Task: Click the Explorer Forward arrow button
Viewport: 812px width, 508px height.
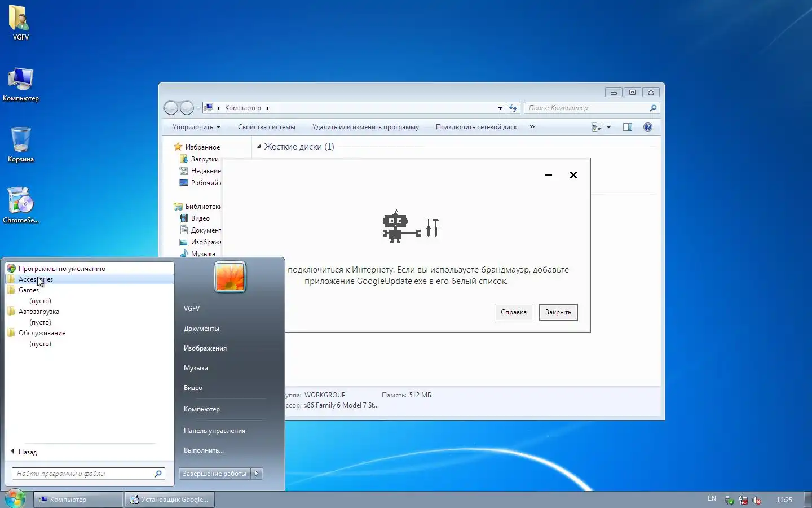Action: point(187,108)
